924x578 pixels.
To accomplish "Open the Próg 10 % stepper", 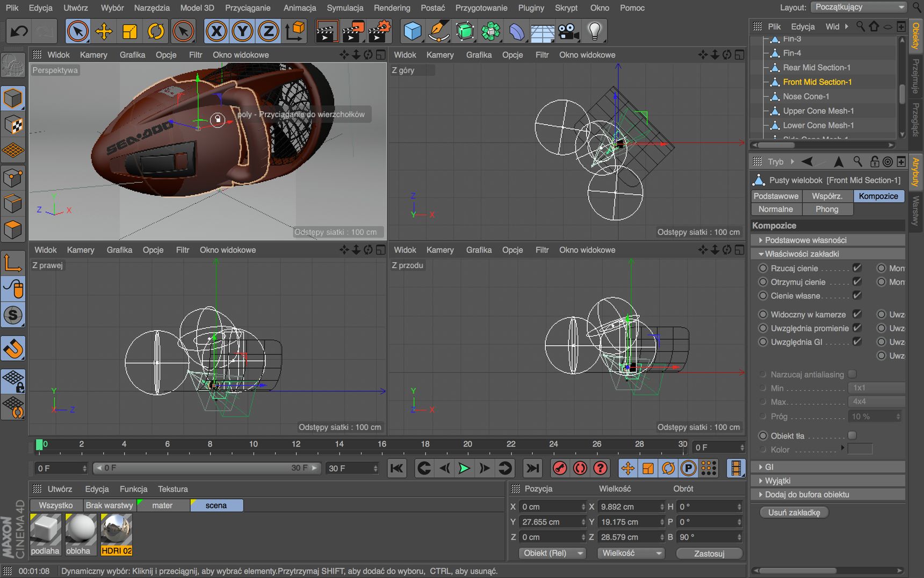I will click(x=897, y=416).
